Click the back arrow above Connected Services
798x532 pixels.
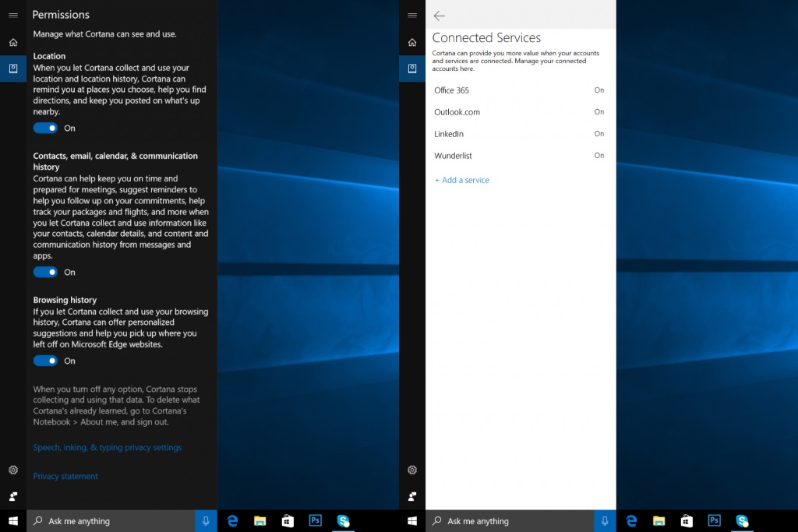440,16
